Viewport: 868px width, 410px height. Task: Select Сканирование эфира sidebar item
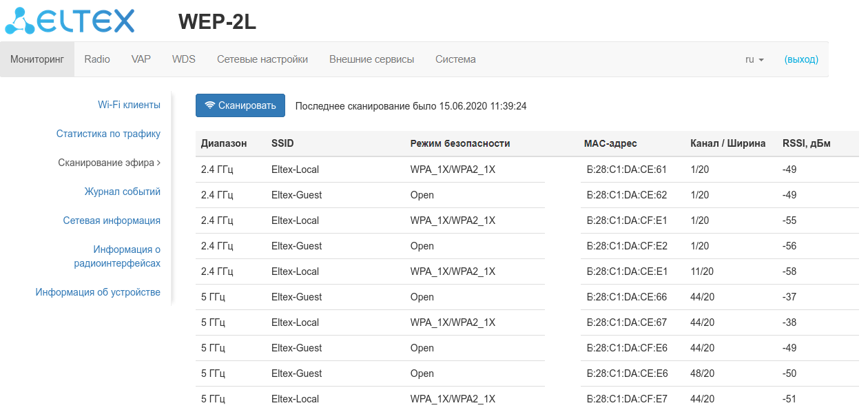point(109,163)
